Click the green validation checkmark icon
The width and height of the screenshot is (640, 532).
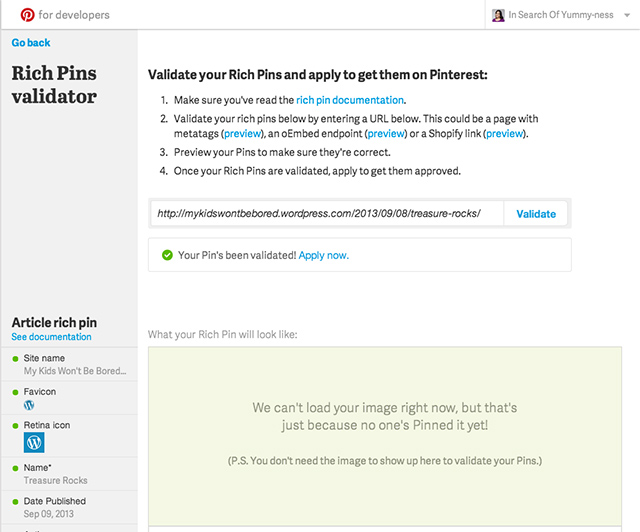(166, 255)
